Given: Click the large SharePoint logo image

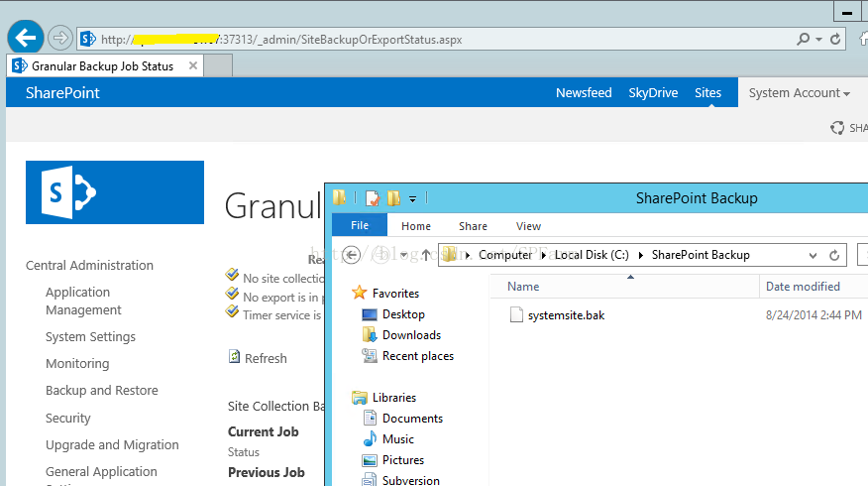Looking at the screenshot, I should click(x=115, y=192).
